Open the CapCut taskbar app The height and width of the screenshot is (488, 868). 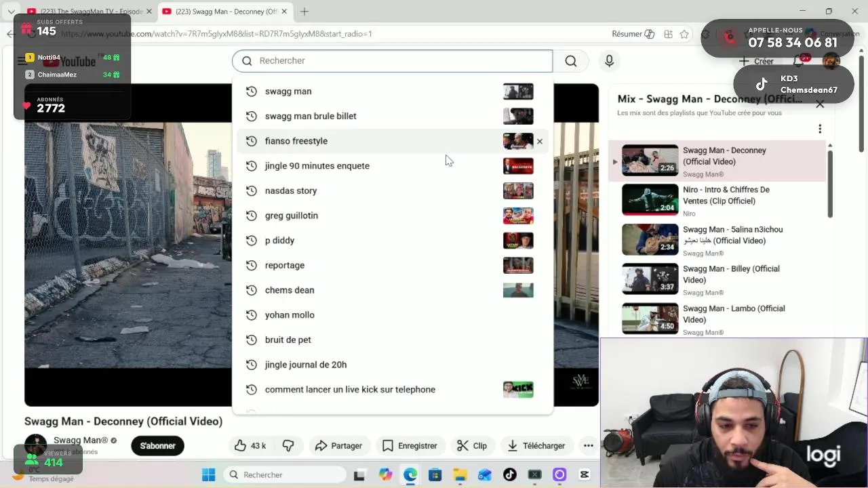tap(585, 474)
